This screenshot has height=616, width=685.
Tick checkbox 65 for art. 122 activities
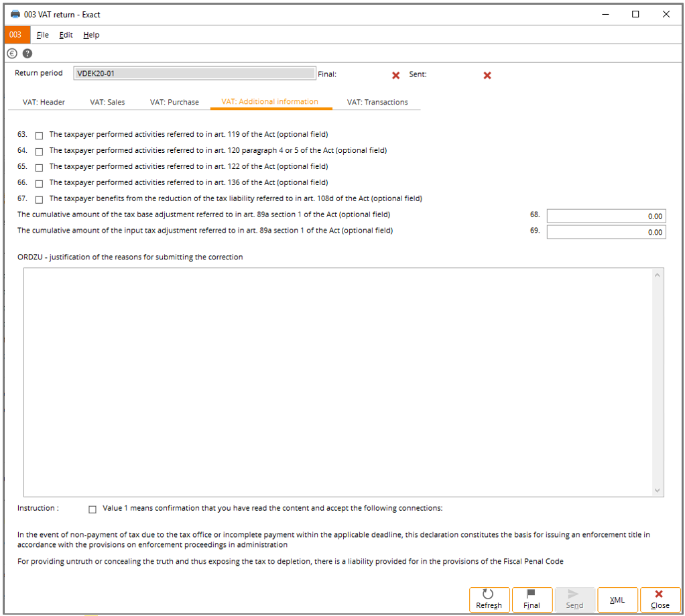tap(40, 168)
